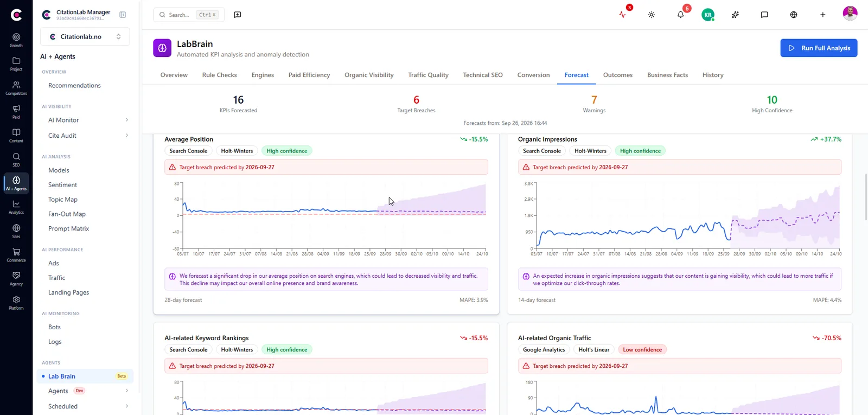The image size is (868, 415).
Task: Open the KR user status badge
Action: [x=708, y=15]
